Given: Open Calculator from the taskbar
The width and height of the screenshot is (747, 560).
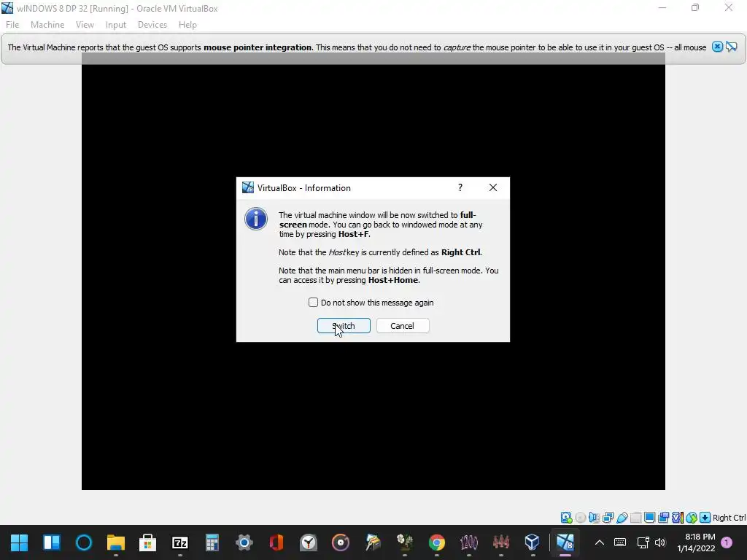Looking at the screenshot, I should point(212,542).
